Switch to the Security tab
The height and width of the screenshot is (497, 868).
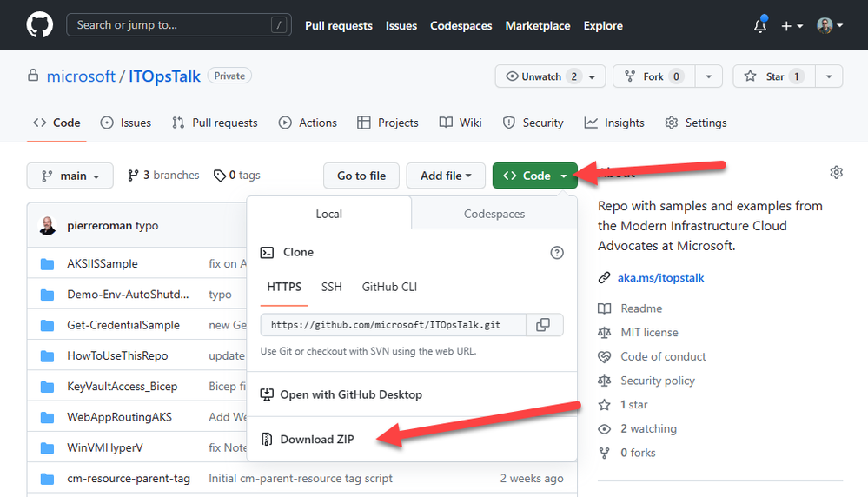(533, 123)
